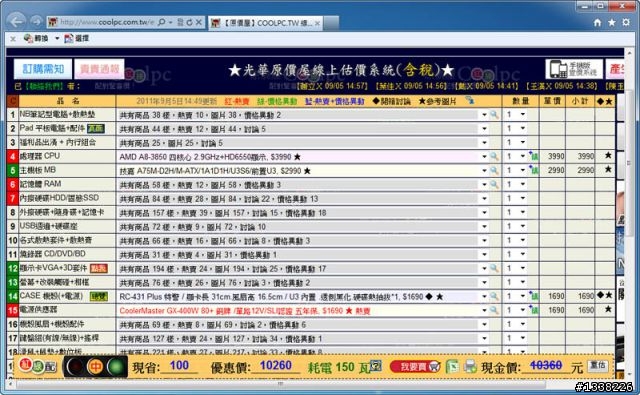Open address bar search dropdown arrow
This screenshot has height=395, width=640.
tap(171, 22)
